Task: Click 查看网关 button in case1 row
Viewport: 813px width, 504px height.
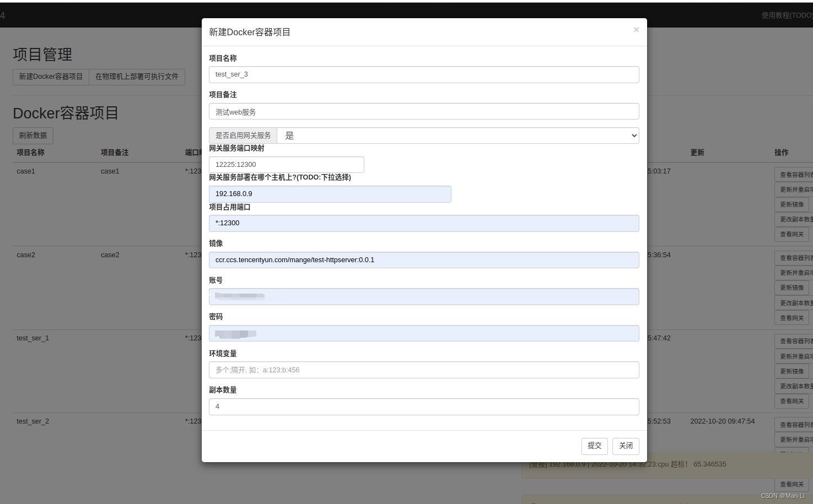Action: [792, 234]
